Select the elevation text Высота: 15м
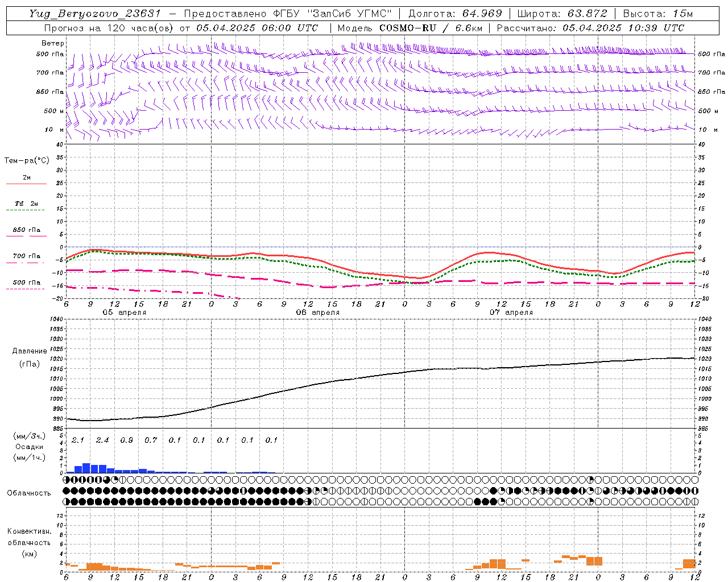 click(x=658, y=14)
